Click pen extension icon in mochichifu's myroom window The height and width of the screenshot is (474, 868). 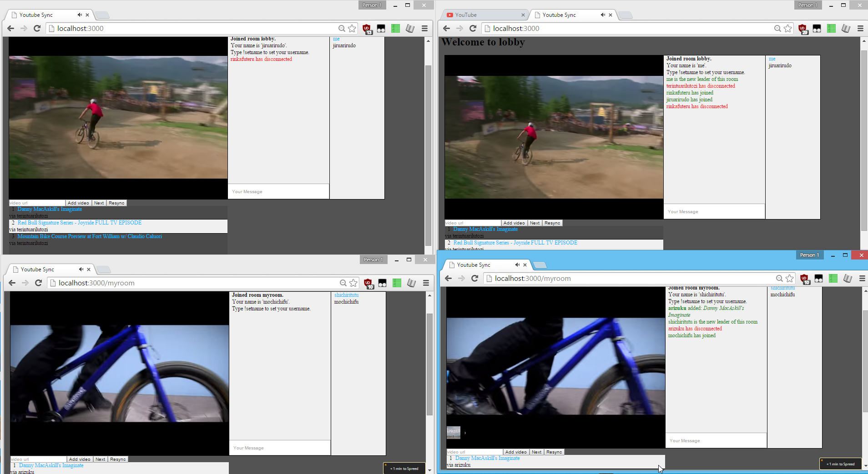pyautogui.click(x=411, y=283)
